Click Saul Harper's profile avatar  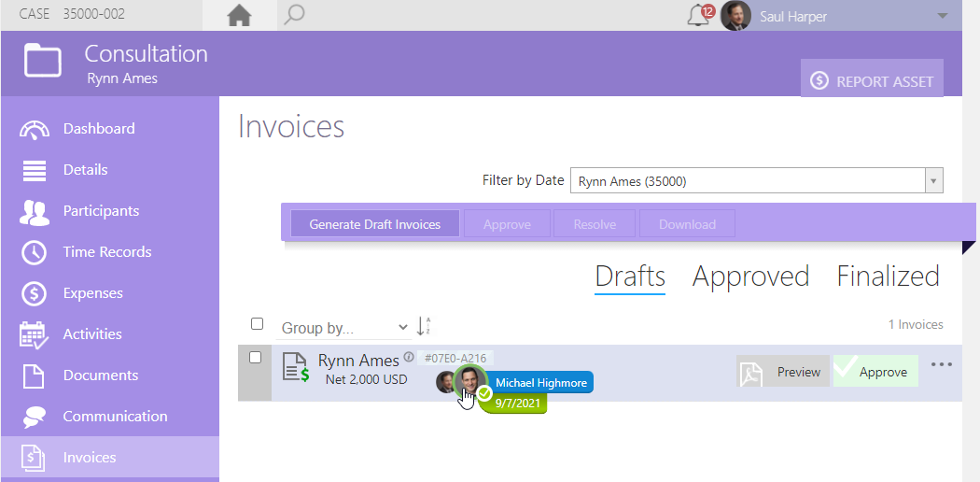pyautogui.click(x=735, y=16)
